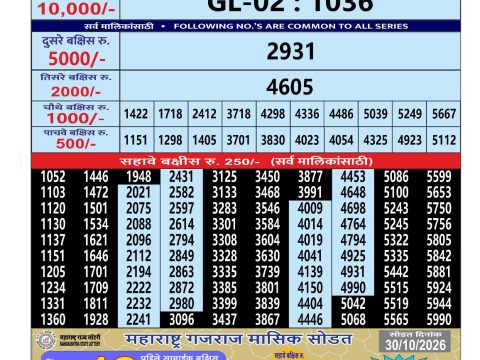
Task: Click number 5042 in the 250/- grid
Action: 353,304
